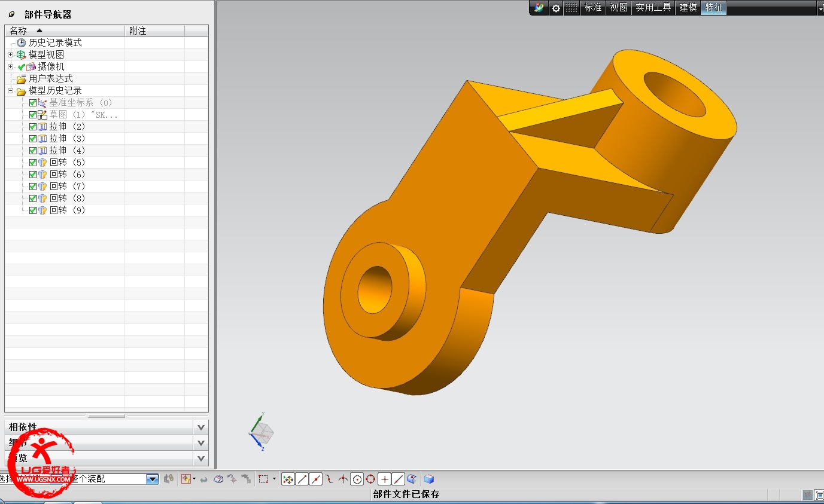
Task: Click the dotted grid icon in top toolbar
Action: tap(571, 8)
